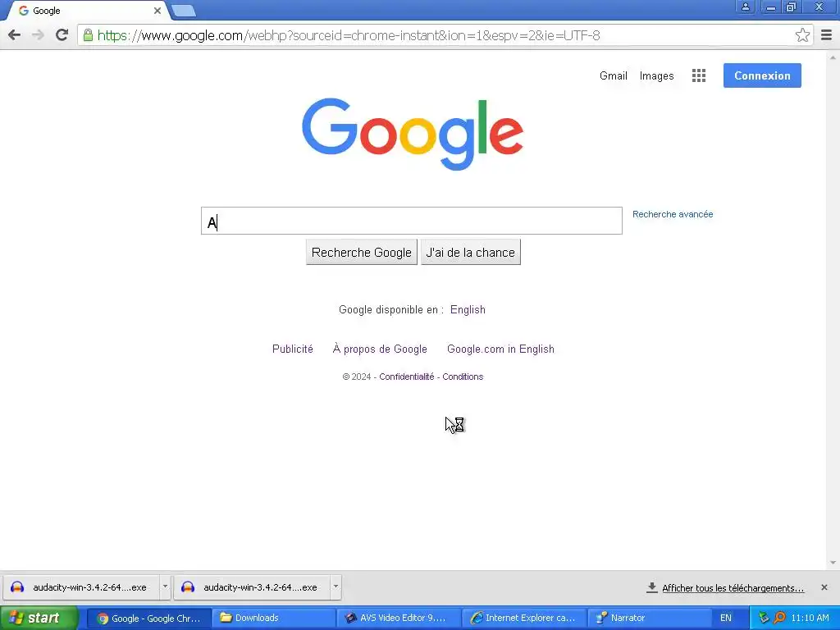
Task: Click Afficher tous les téléchargements link
Action: pyautogui.click(x=733, y=588)
